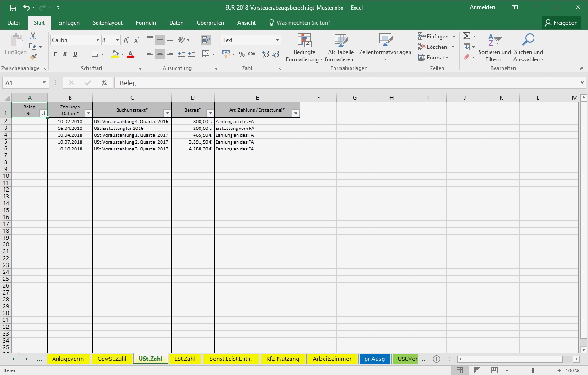Apply bold formatting with the F icon
Screen dimensions: 588x375
54,54
